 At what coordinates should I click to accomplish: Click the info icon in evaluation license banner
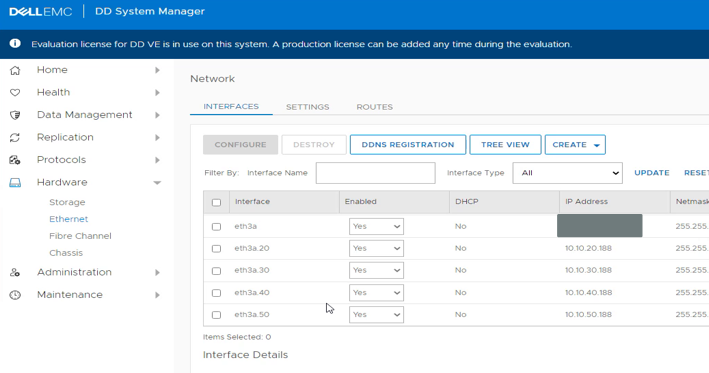[15, 43]
